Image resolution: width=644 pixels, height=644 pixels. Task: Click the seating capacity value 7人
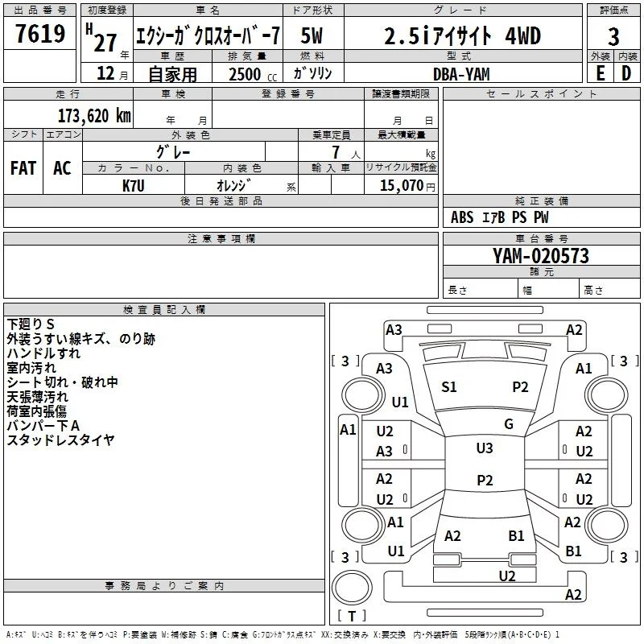pyautogui.click(x=345, y=152)
